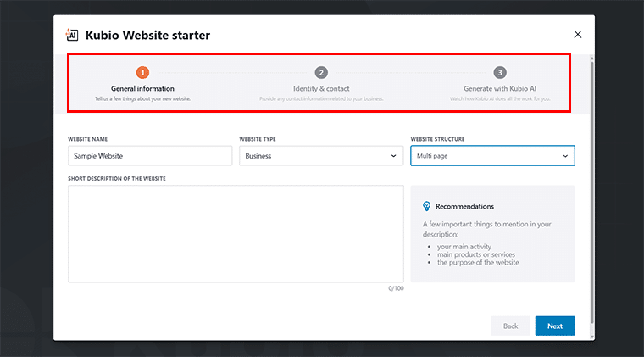Click the WEBSITE STRUCTURE label
This screenshot has height=357, width=644.
point(437,139)
